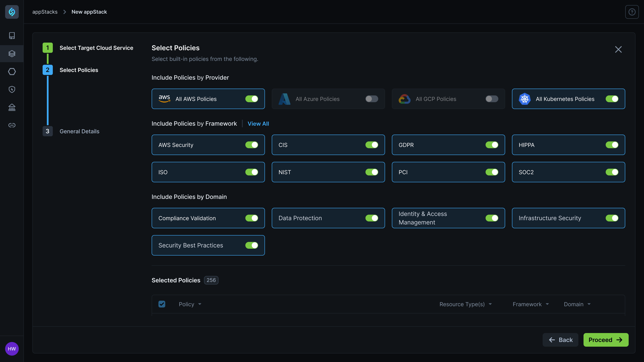644x362 pixels.
Task: Switch off the ISO toggle
Action: point(252,172)
